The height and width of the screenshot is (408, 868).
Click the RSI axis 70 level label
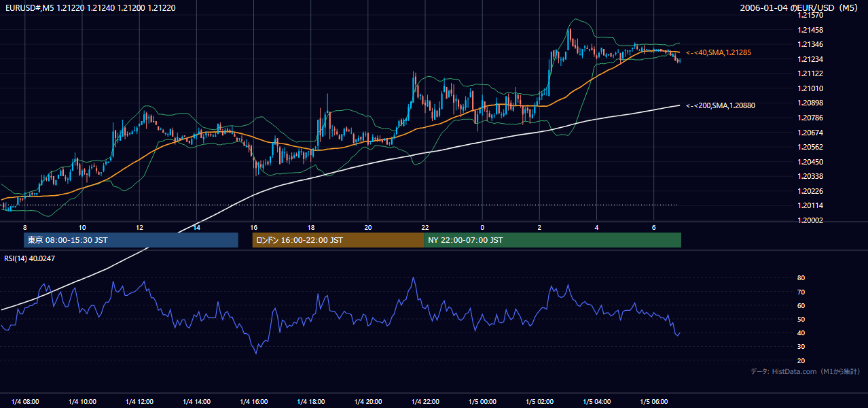(801, 292)
